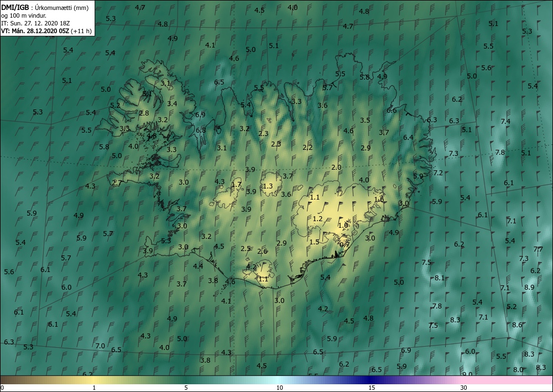
Task: Click the 8.1 value on the map
Action: [439, 278]
